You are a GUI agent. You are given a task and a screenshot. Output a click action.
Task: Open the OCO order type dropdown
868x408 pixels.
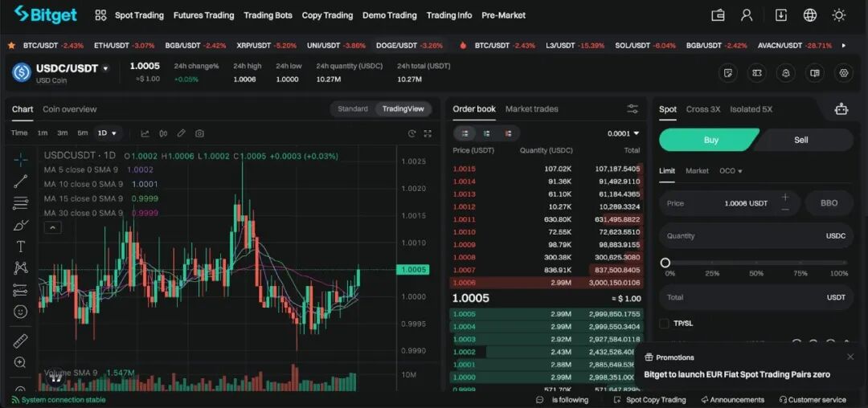point(731,171)
